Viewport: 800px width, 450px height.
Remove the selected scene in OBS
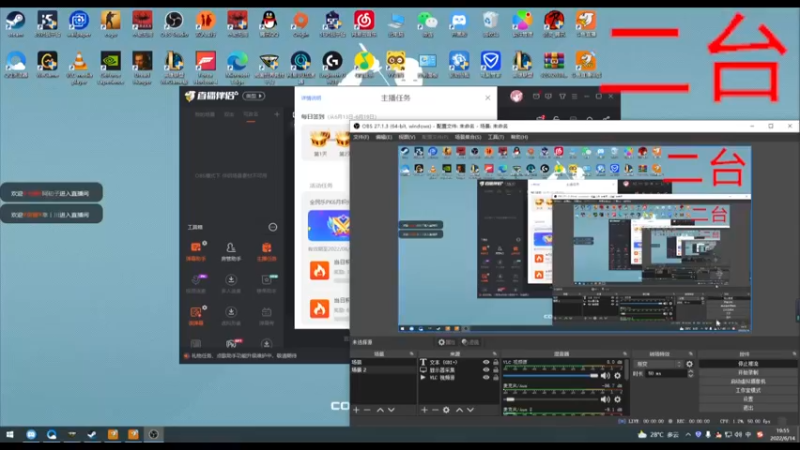(367, 410)
